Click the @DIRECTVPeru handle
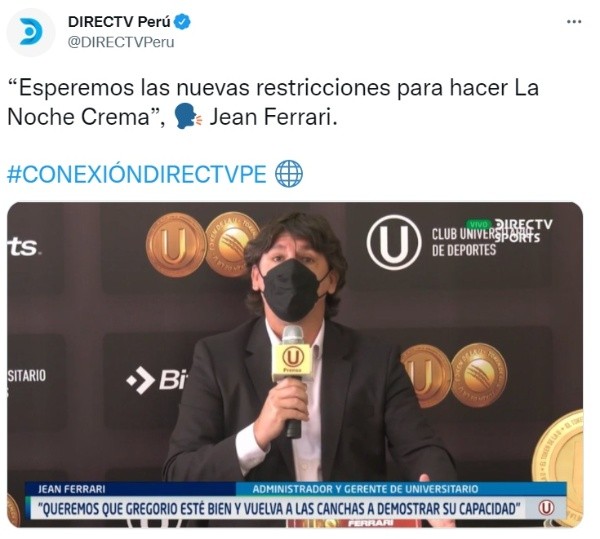Screen dimensions: 600x539 coord(121,42)
